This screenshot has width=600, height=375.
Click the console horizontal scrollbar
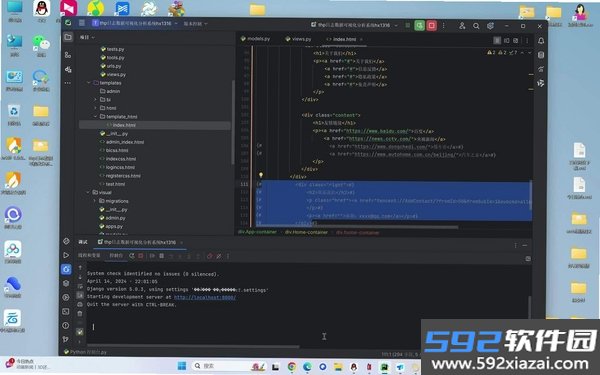click(x=193, y=347)
